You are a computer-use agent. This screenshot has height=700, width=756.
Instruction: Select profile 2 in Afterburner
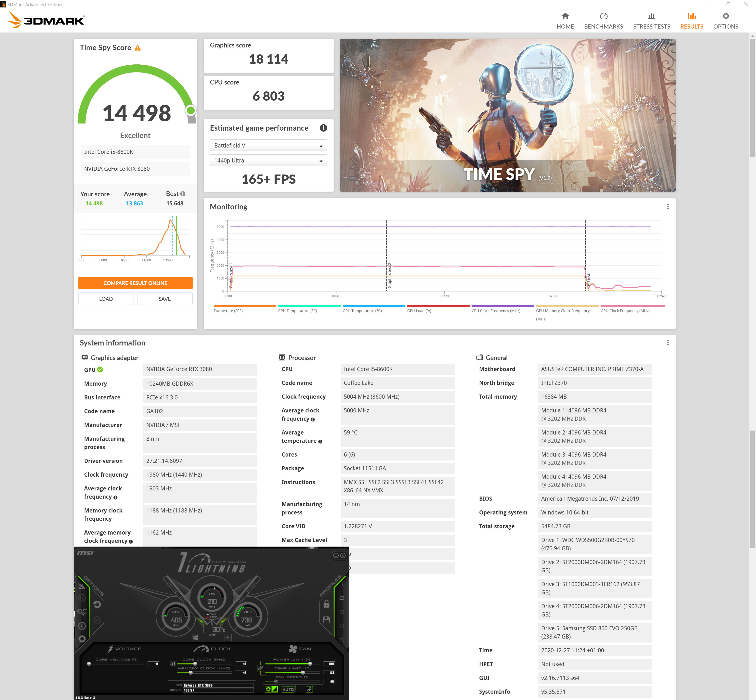tap(342, 598)
